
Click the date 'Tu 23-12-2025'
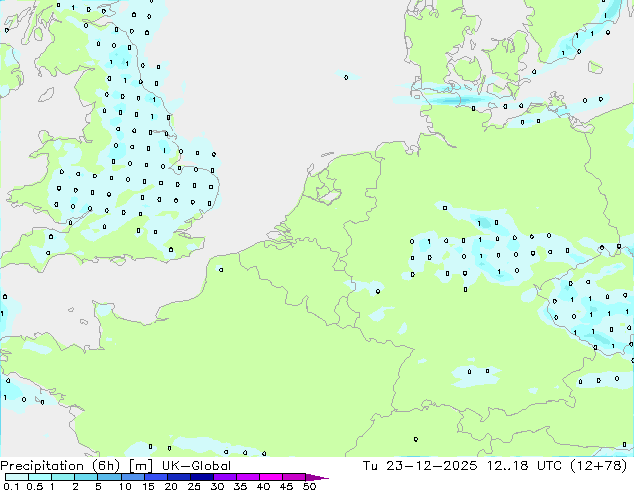tap(420, 466)
